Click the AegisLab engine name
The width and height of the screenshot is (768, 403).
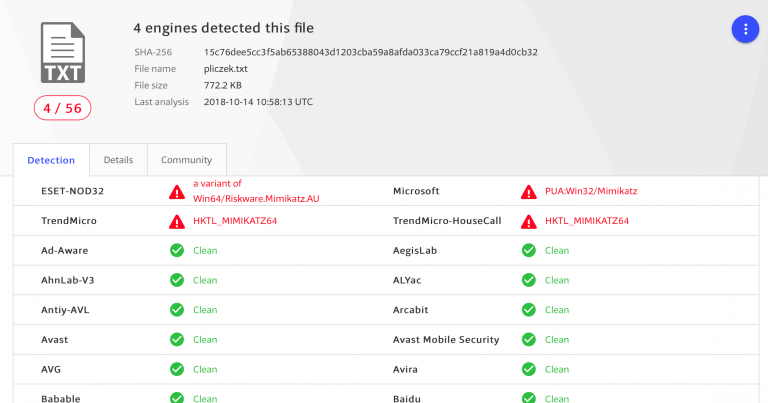point(414,250)
